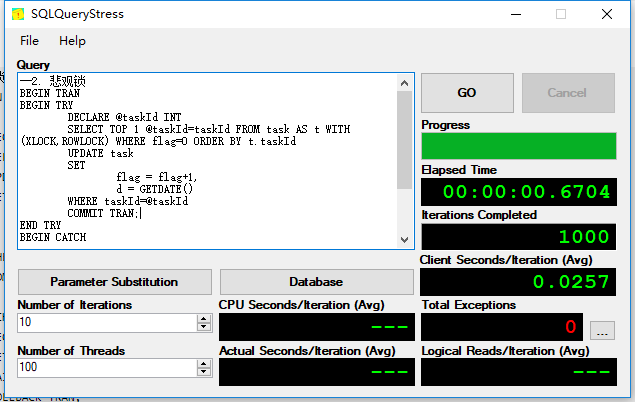View exception details via the ellipsis button
Screen dimensions: 635x402
pos(602,330)
